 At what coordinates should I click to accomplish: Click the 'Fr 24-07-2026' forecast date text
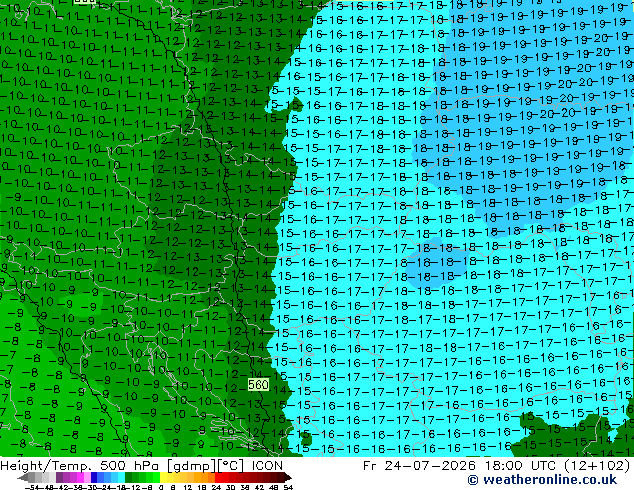click(x=419, y=466)
